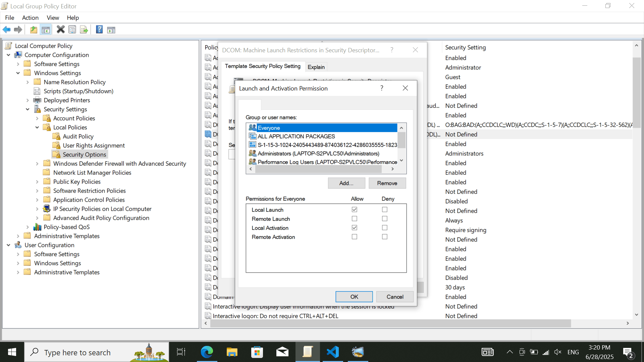Click the policy list vertical scrollbar thumb
Image resolution: width=644 pixels, height=362 pixels.
pyautogui.click(x=636, y=92)
